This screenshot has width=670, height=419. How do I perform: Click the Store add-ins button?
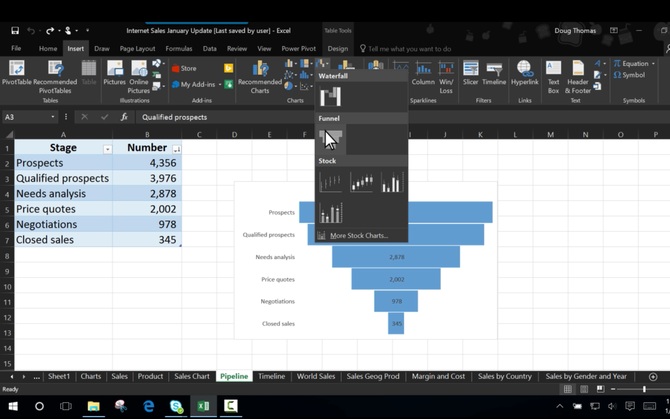pyautogui.click(x=183, y=68)
